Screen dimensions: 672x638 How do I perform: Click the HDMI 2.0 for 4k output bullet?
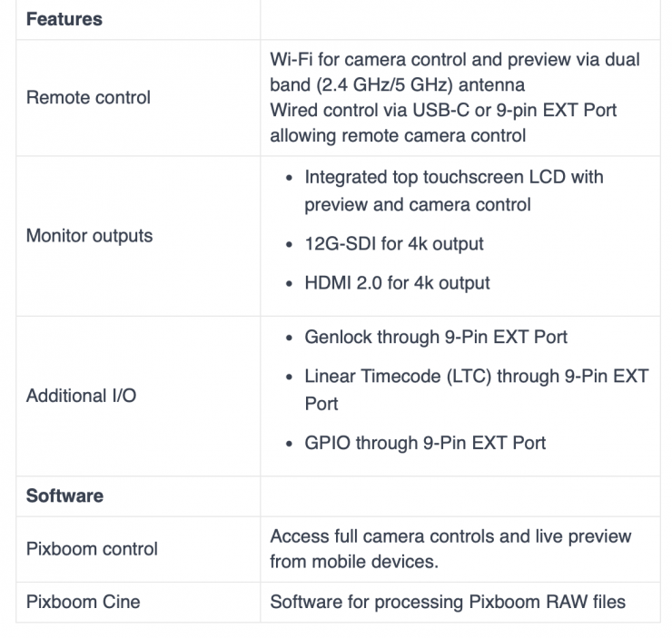[x=397, y=282]
